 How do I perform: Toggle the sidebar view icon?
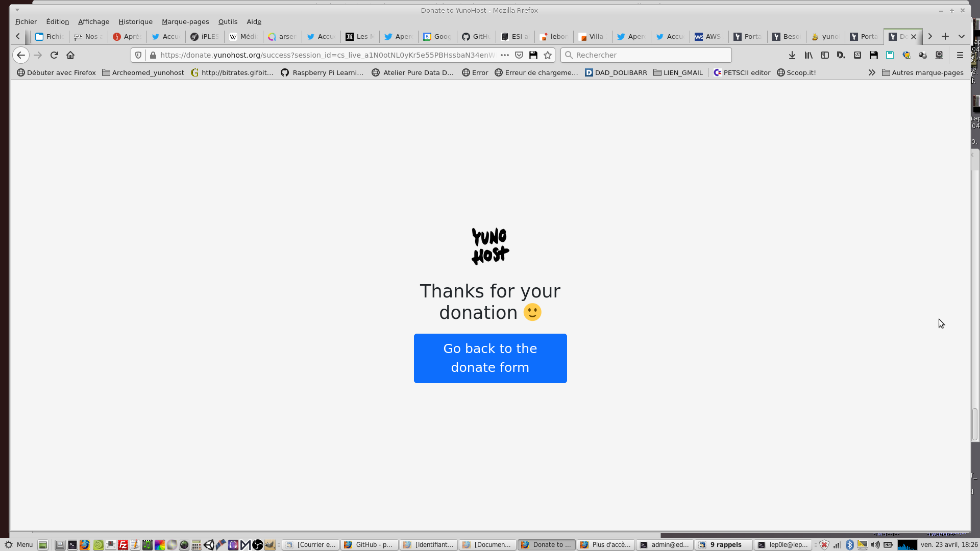point(825,55)
